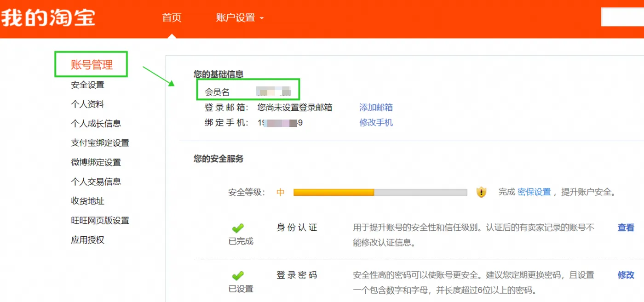Click the 修改手机 link
This screenshot has height=302, width=644.
tap(376, 123)
